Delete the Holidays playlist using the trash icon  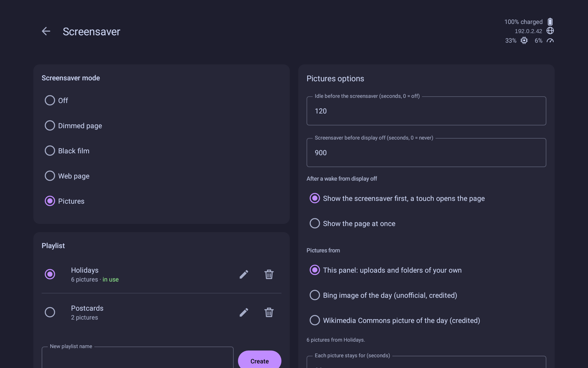click(x=269, y=274)
